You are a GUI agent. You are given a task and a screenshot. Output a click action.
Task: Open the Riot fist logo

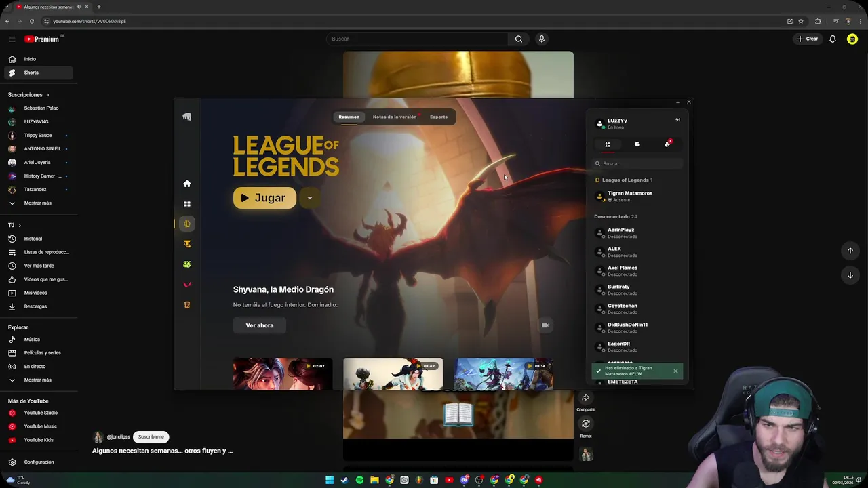coord(187,117)
